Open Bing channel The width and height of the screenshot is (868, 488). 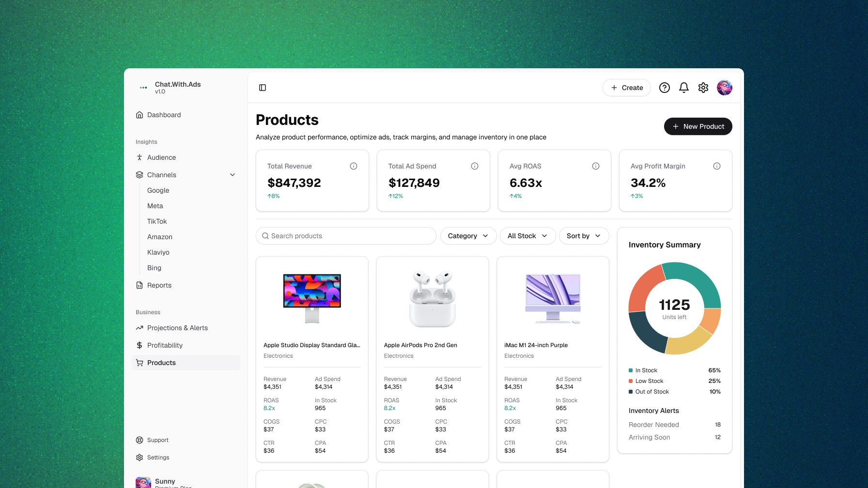(154, 268)
